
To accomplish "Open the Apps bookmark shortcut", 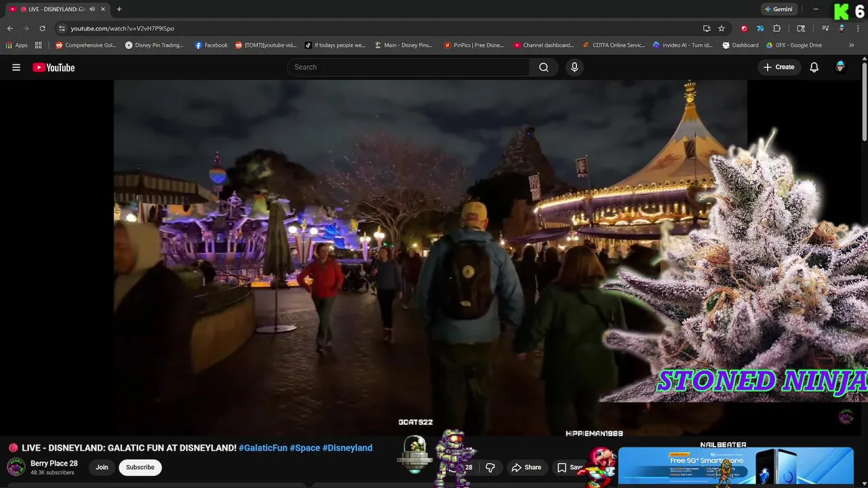I will (16, 45).
